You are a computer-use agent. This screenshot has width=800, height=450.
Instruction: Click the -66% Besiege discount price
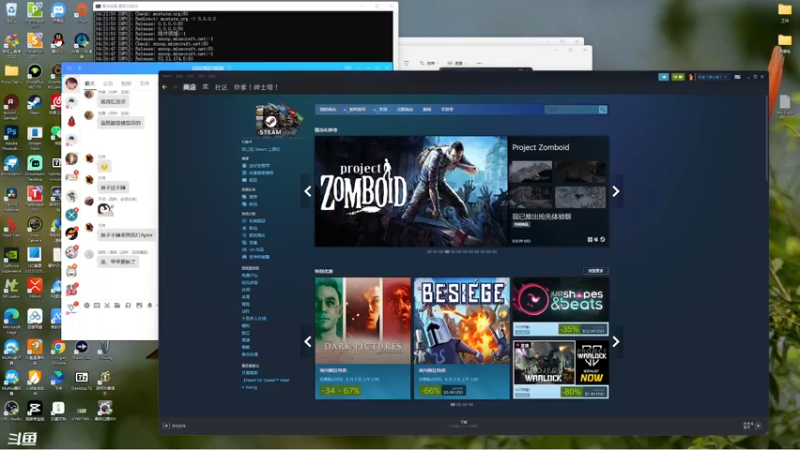[442, 391]
